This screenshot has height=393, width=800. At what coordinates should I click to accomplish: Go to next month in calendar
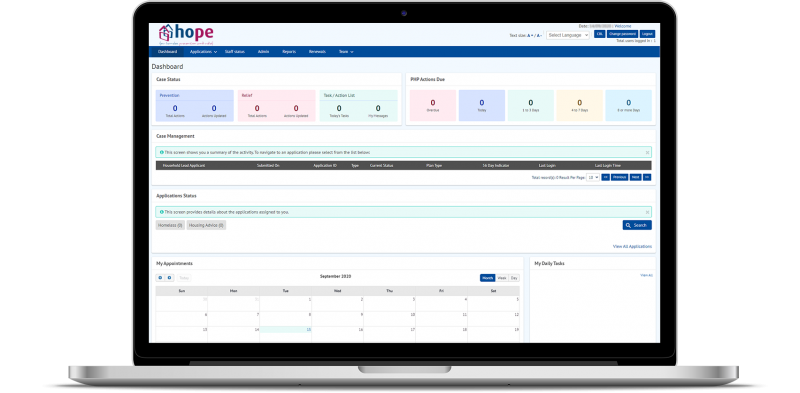[x=169, y=278]
